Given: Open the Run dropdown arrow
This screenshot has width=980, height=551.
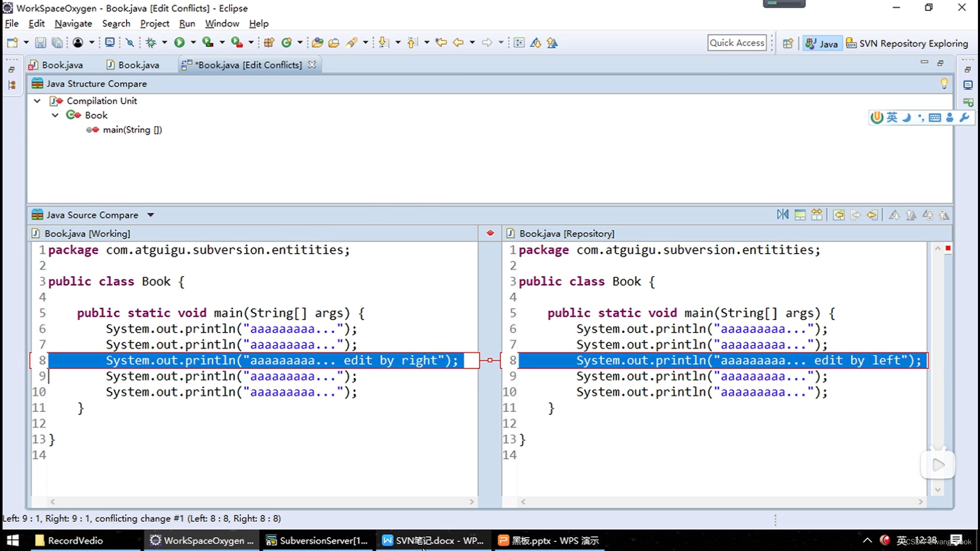Looking at the screenshot, I should click(x=193, y=43).
